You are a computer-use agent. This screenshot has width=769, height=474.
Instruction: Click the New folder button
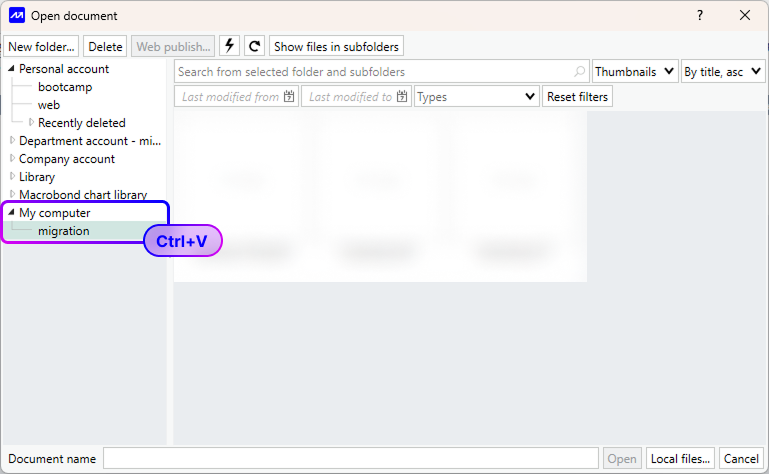coord(41,46)
